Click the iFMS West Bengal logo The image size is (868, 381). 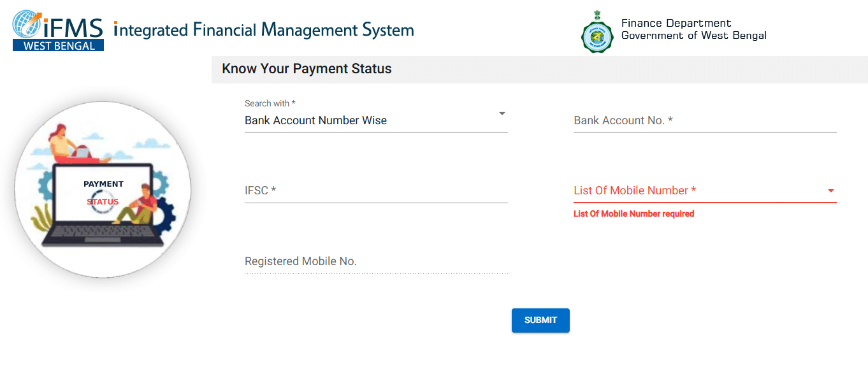coord(57,29)
